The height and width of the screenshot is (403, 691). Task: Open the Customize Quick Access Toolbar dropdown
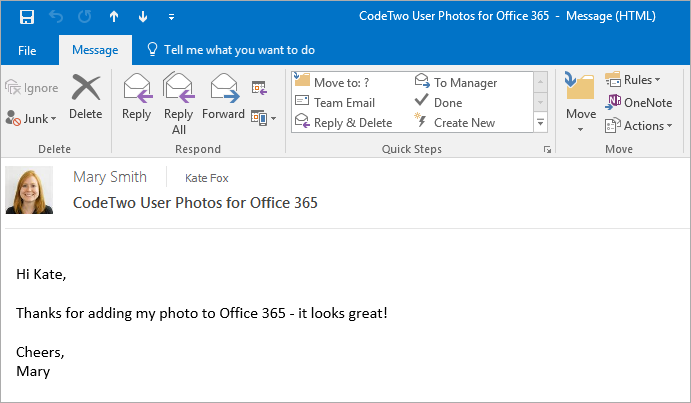coord(171,17)
